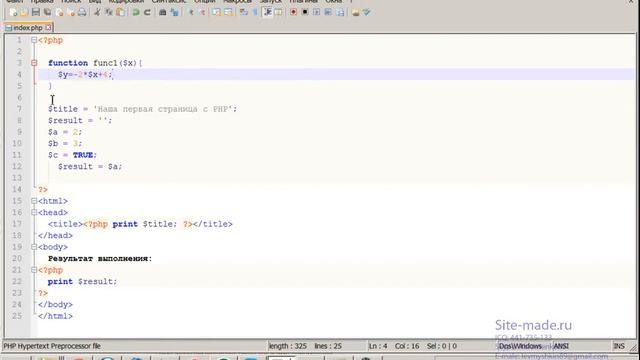Collapse the func1 function fold marker
The image size is (640, 360).
[34, 63]
